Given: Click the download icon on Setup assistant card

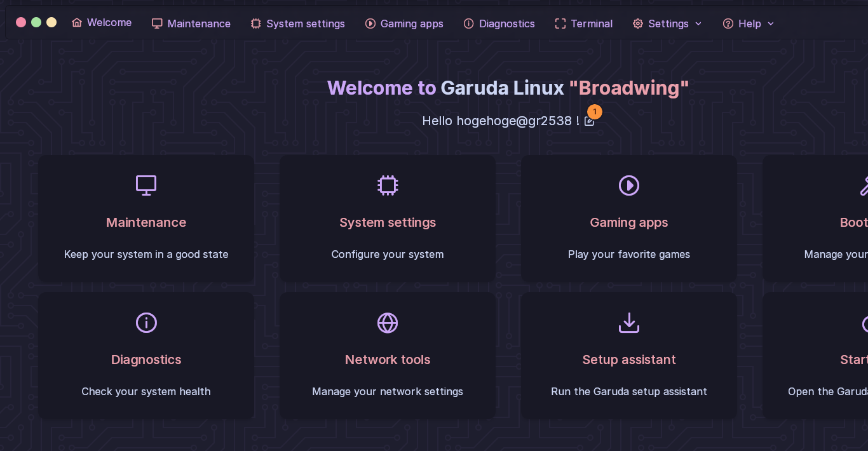Looking at the screenshot, I should click(x=629, y=323).
